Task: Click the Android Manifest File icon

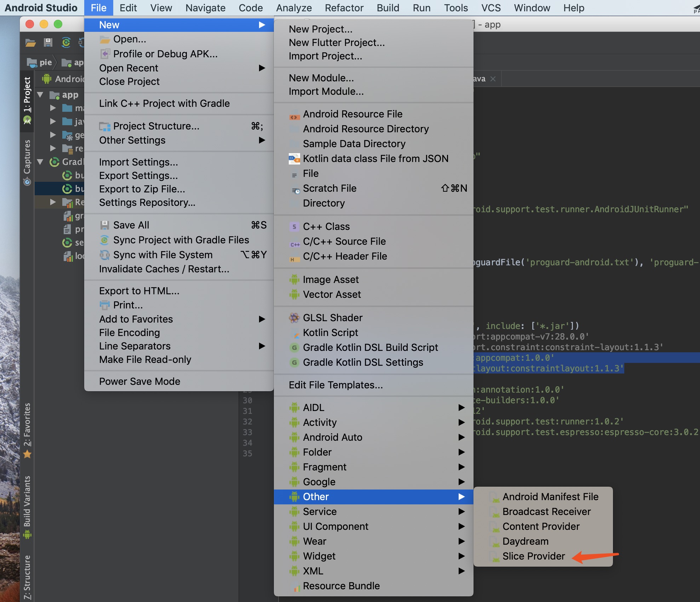Action: (x=494, y=497)
